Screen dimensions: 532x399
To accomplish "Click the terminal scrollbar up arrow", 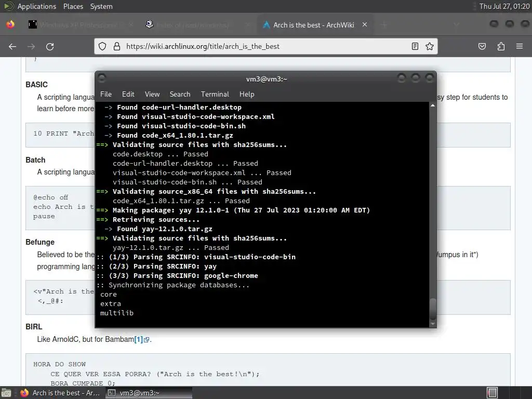I will pyautogui.click(x=433, y=105).
